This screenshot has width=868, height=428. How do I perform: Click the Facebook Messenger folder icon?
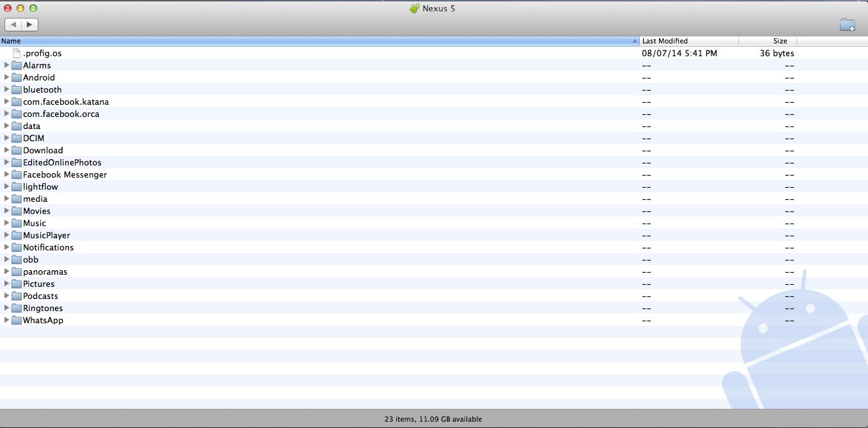click(x=17, y=174)
